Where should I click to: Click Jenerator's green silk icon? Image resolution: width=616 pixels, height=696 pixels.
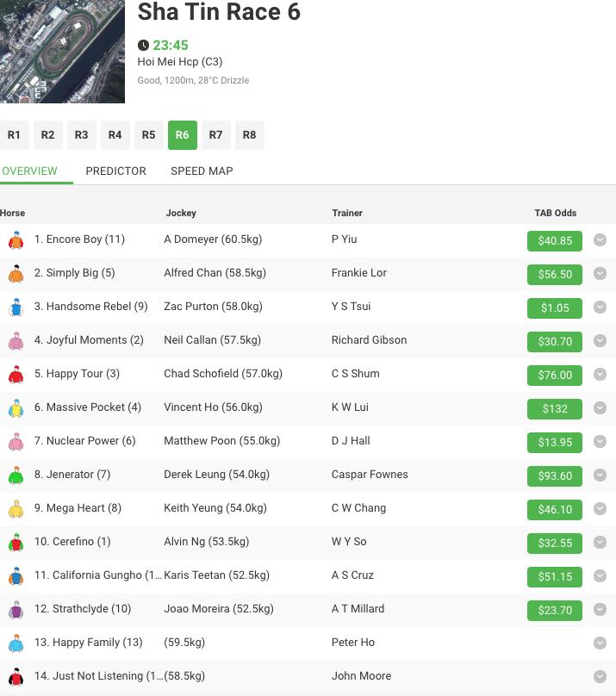click(16, 475)
